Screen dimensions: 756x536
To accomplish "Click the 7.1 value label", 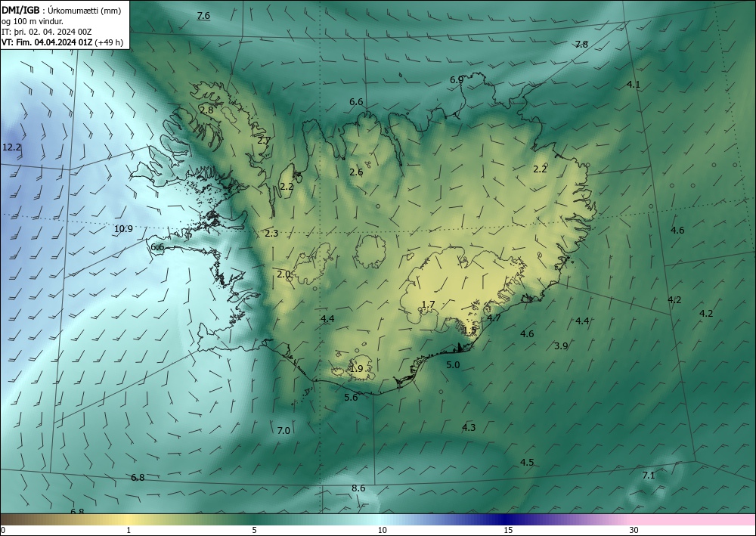I will point(649,476).
